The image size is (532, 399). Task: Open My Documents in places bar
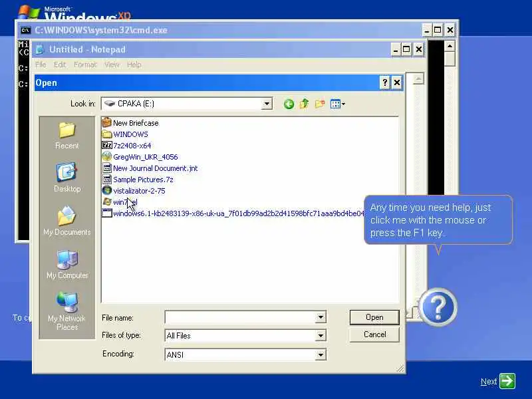coord(67,221)
